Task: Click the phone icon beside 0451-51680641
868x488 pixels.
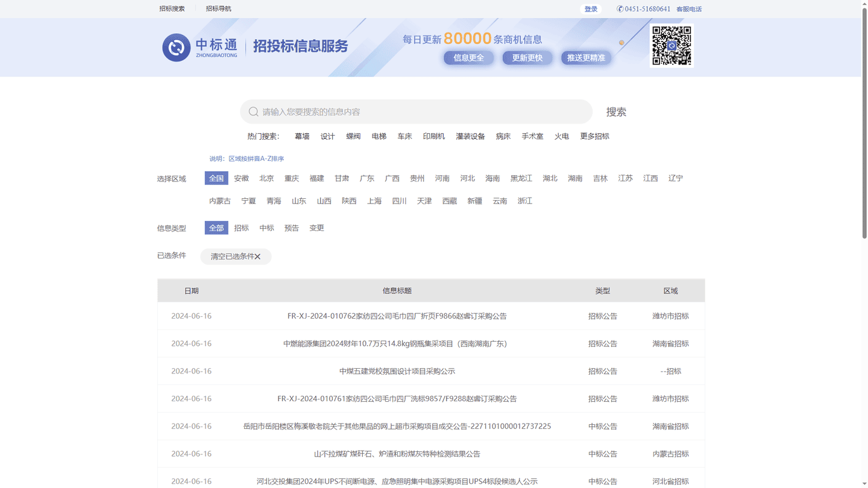Action: [x=620, y=9]
